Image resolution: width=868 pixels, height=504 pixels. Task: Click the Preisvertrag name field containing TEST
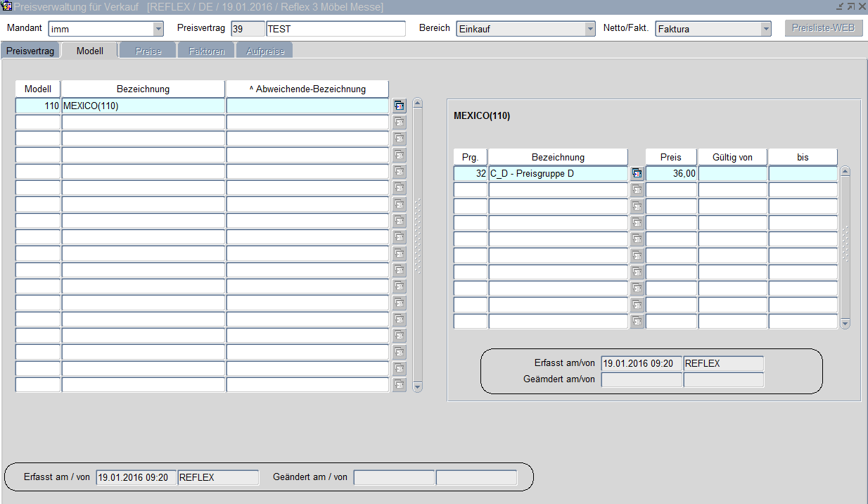click(336, 29)
